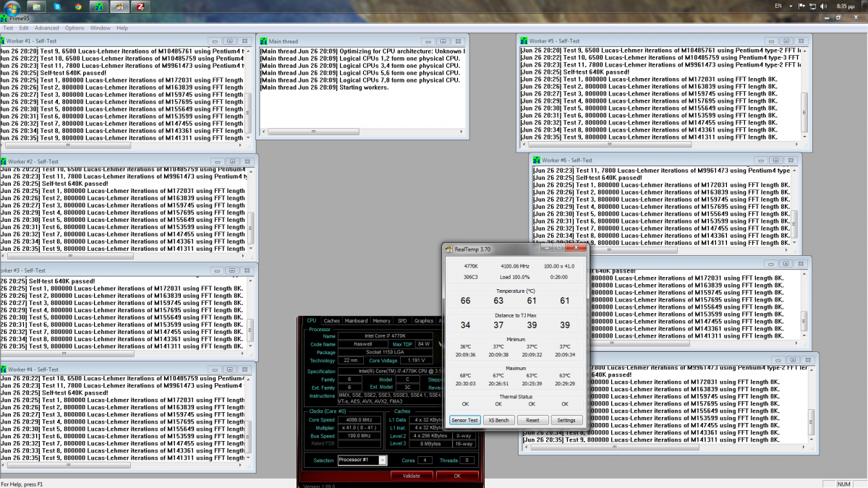
Task: Open the Windows Start orb
Action: pyautogui.click(x=12, y=7)
